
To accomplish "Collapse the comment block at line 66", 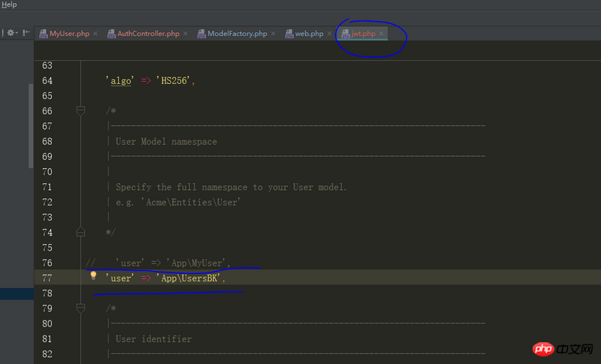I will click(80, 111).
